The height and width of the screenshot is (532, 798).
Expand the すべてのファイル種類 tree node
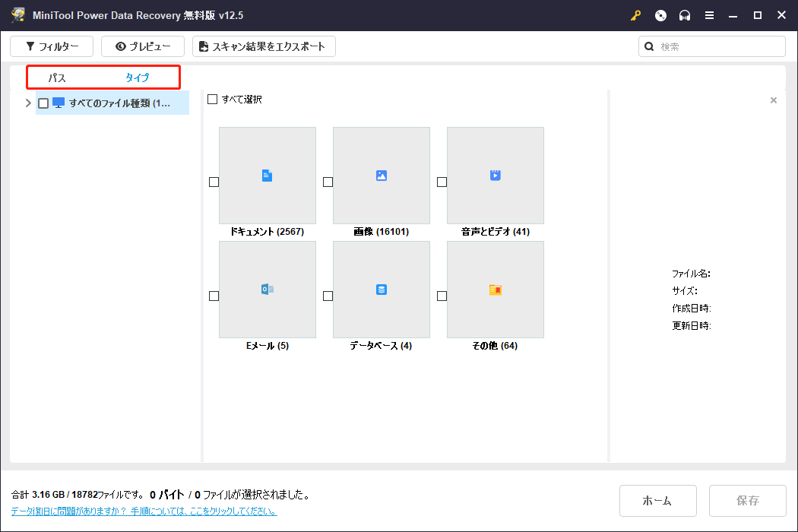(x=28, y=103)
